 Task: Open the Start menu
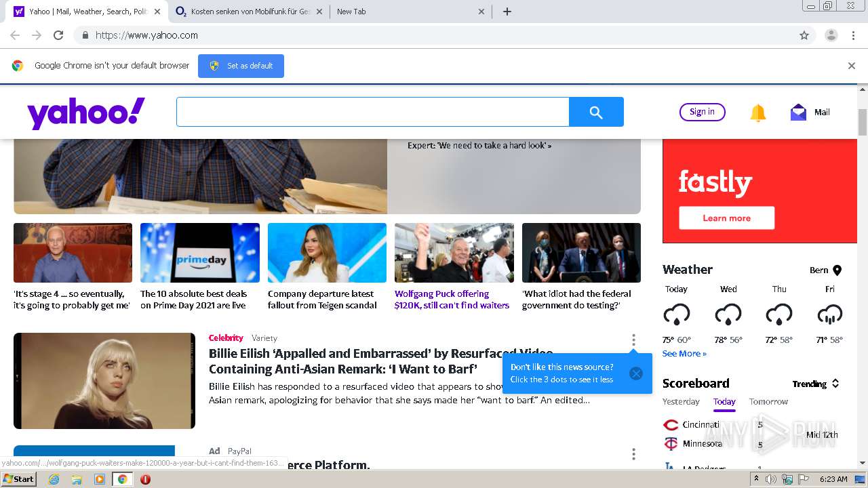tap(19, 479)
